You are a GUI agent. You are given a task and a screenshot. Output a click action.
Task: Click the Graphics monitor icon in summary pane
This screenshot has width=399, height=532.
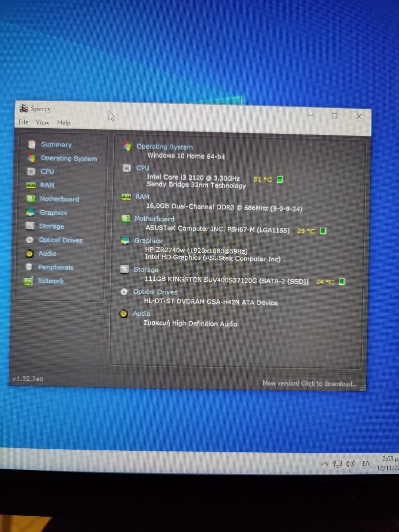coord(125,240)
